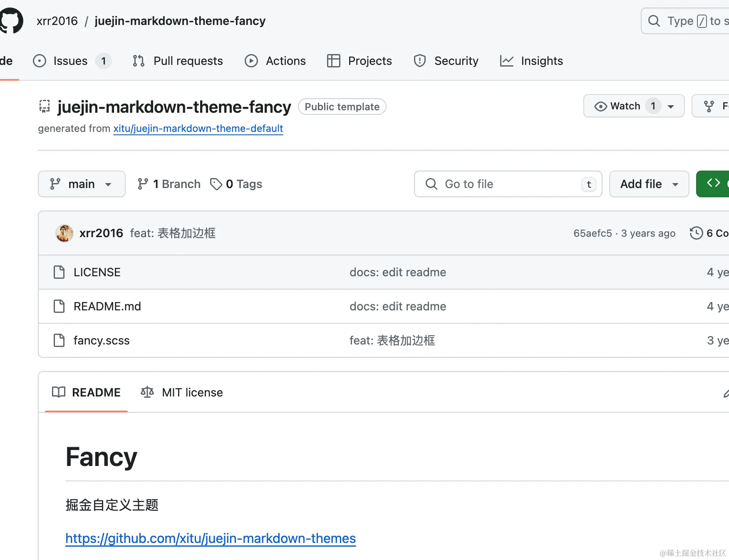The width and height of the screenshot is (729, 560).
Task: Click xrr2016 user avatar
Action: [x=64, y=233]
